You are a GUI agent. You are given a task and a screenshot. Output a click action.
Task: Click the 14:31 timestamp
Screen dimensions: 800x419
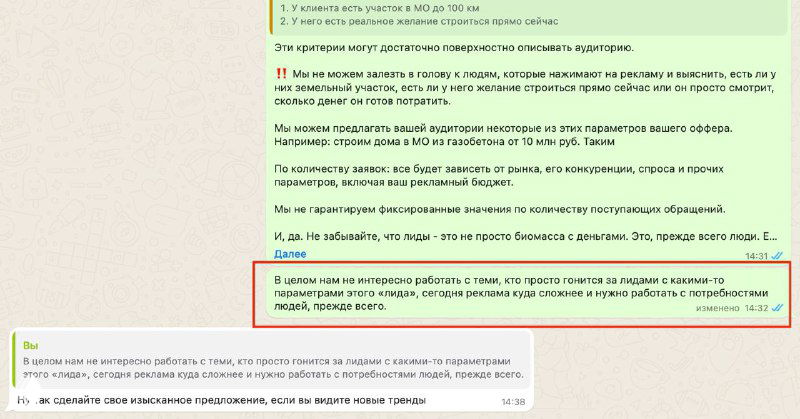[x=756, y=256]
